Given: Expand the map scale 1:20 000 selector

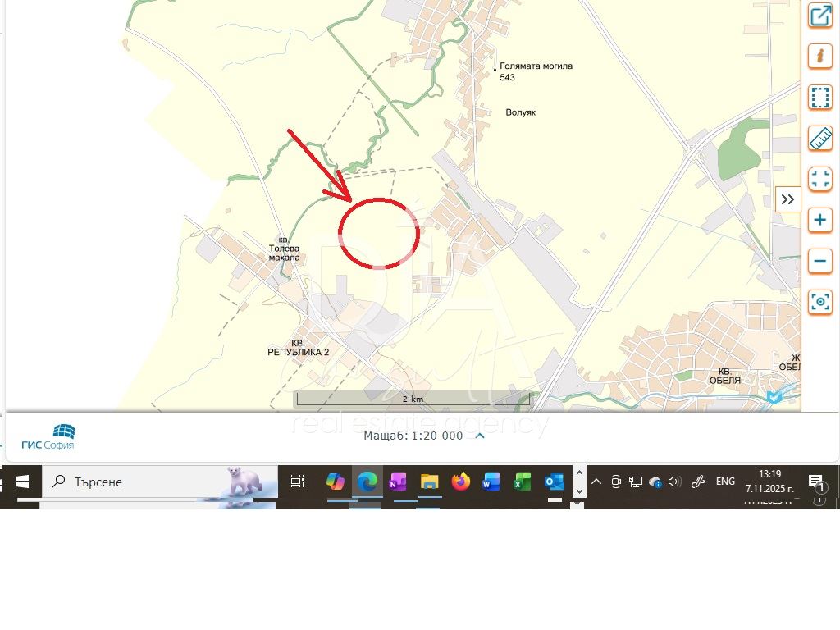Looking at the screenshot, I should [x=480, y=436].
